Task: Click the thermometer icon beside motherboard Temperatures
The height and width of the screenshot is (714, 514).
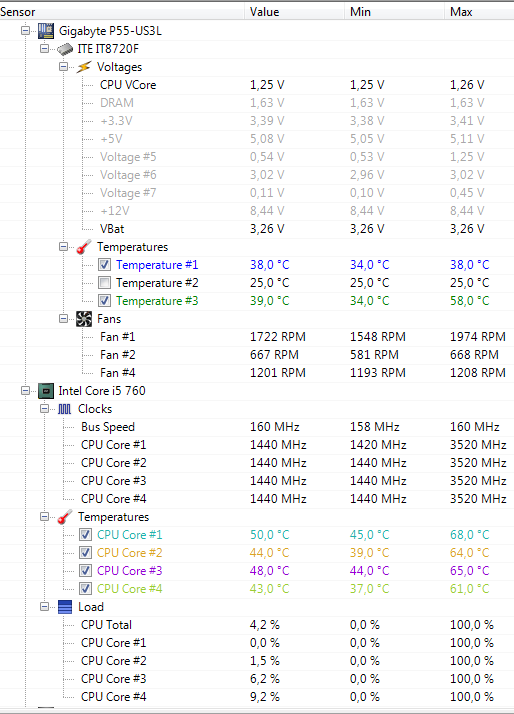Action: click(x=84, y=247)
